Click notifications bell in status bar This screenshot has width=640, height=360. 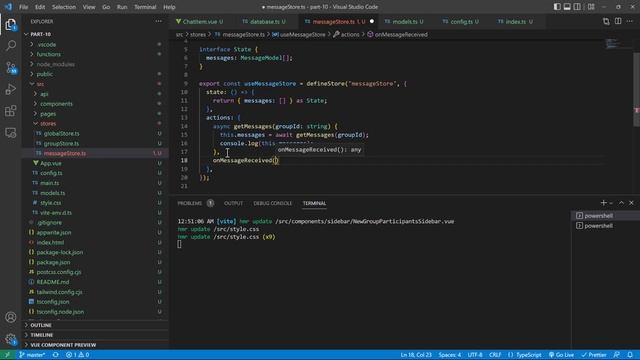click(x=630, y=355)
